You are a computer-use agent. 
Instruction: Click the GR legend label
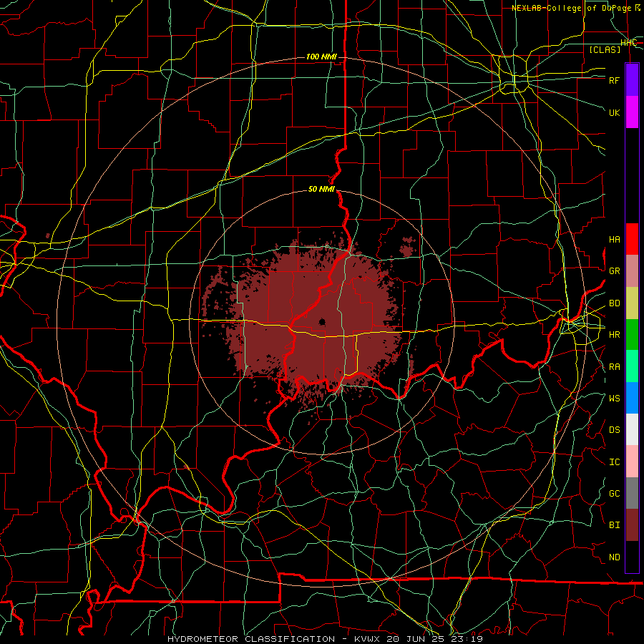pos(614,271)
